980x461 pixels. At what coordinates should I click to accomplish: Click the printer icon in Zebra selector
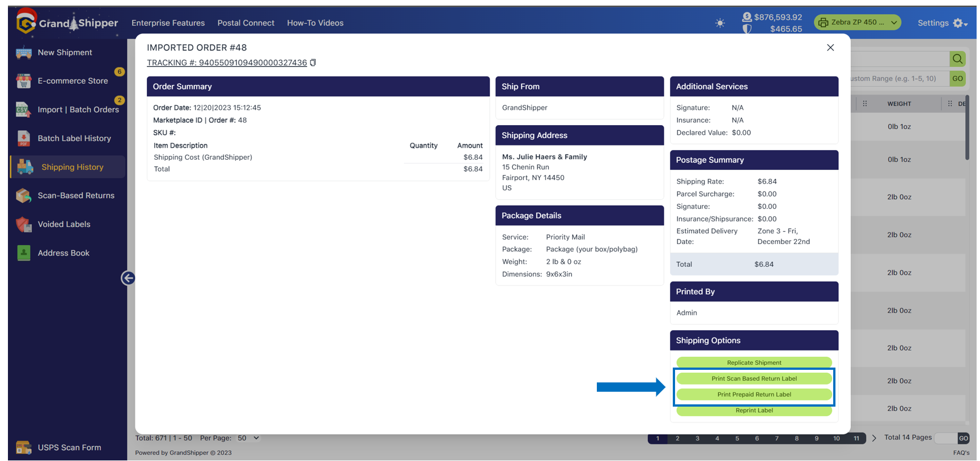[x=823, y=23]
